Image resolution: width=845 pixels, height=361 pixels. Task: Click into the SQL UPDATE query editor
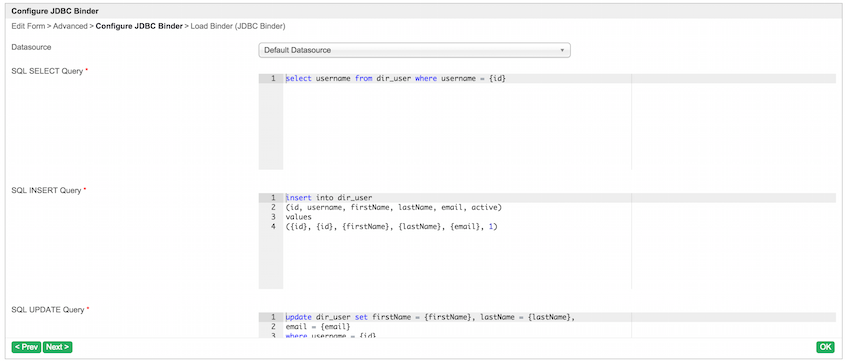pos(547,325)
